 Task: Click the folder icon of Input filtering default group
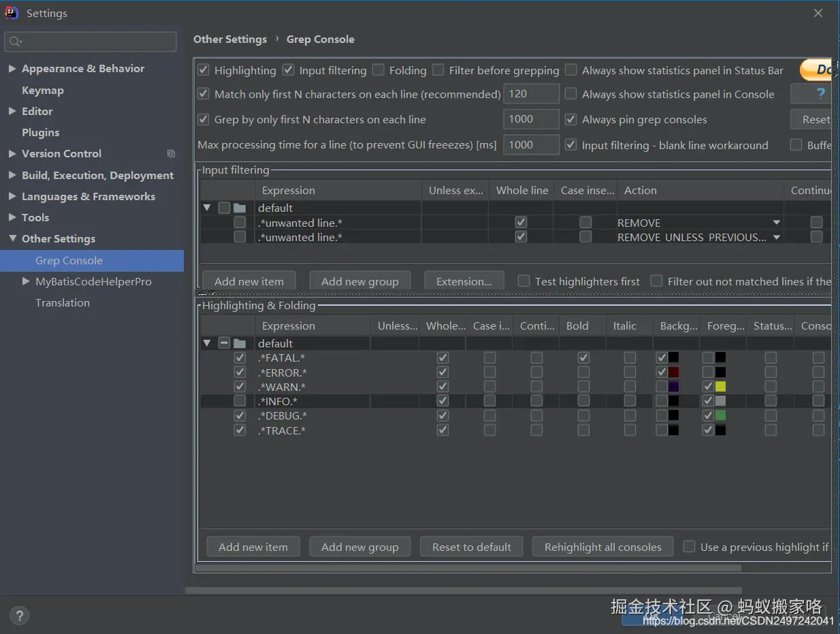coord(240,208)
